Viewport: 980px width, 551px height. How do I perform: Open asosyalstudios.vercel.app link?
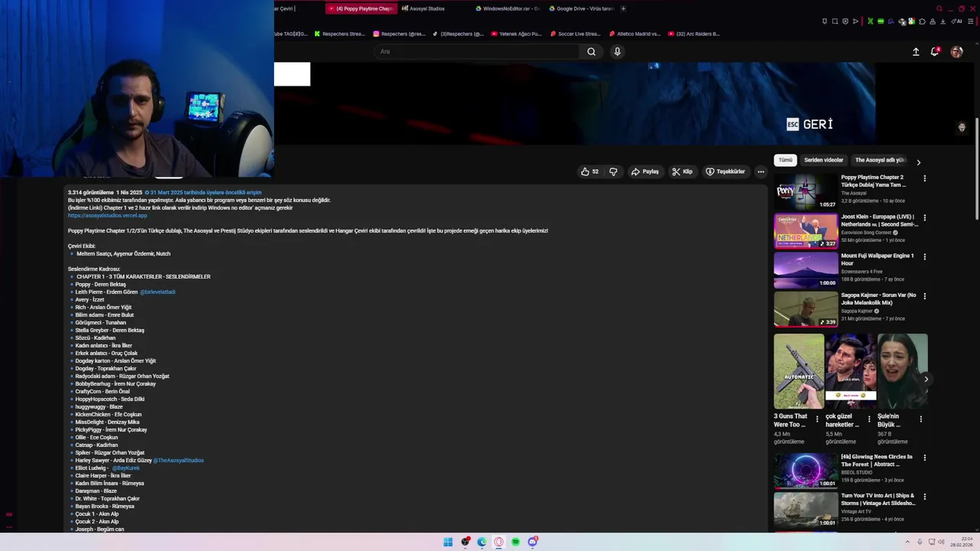tap(107, 215)
